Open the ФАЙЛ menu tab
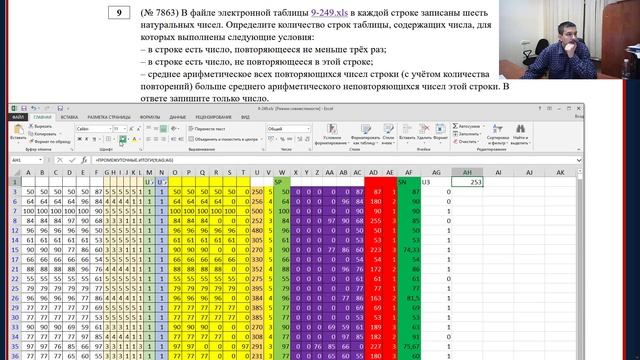The image size is (640, 360). coord(17,117)
